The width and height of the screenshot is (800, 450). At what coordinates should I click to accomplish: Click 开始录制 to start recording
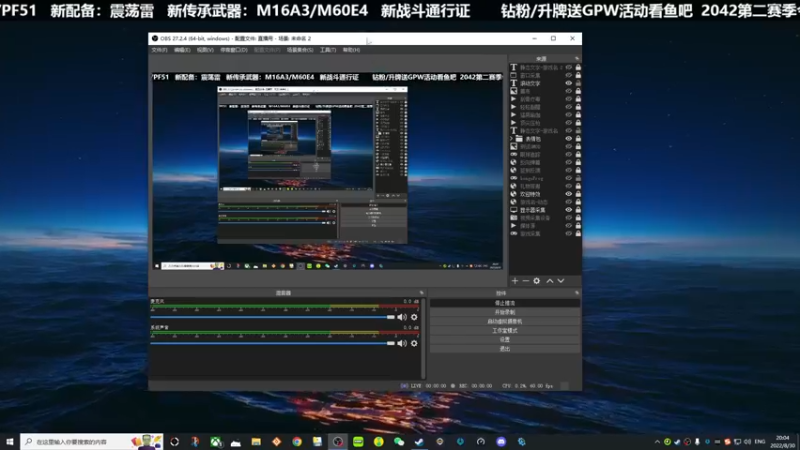coord(505,312)
